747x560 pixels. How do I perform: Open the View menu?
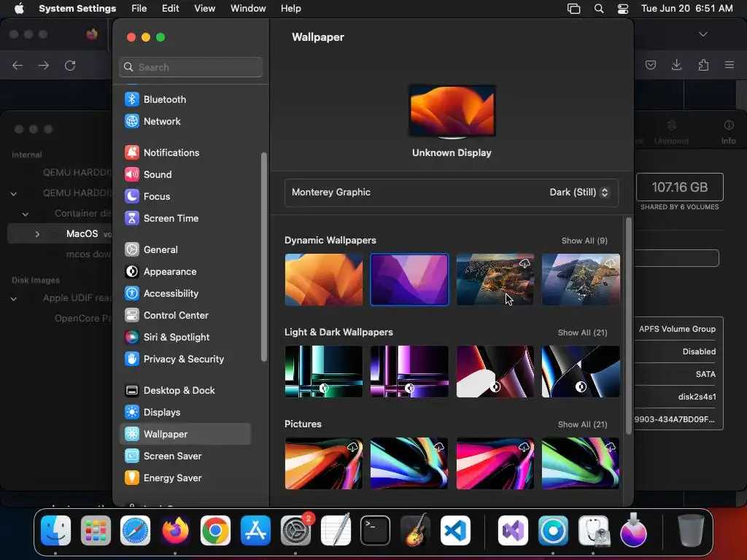click(205, 9)
